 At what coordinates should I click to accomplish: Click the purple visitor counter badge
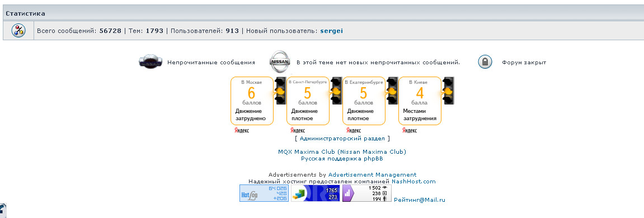click(367, 193)
